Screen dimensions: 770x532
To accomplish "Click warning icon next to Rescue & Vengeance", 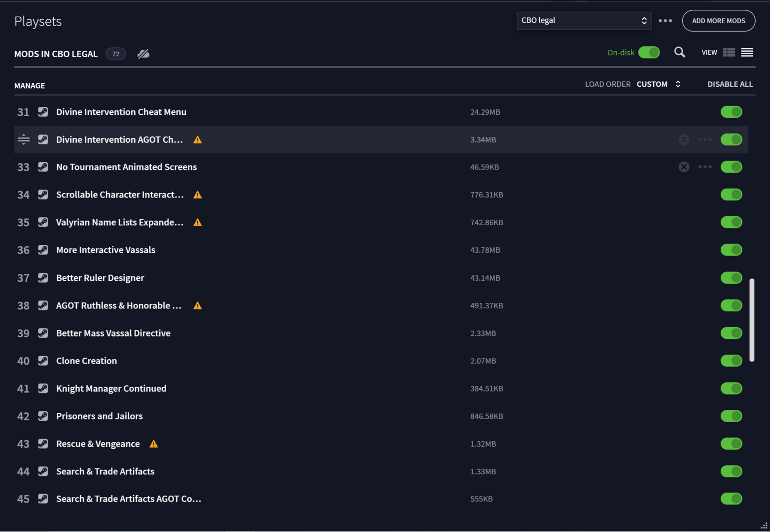I will click(154, 444).
